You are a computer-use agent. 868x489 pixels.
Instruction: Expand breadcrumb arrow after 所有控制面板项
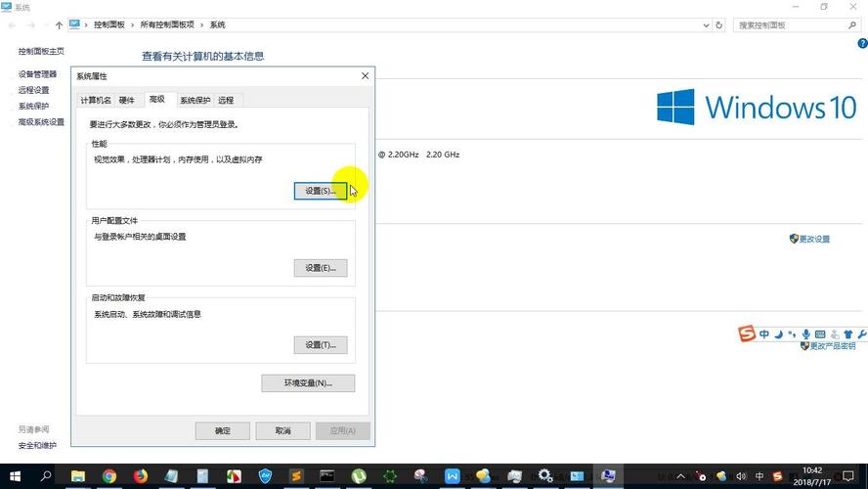[x=202, y=24]
